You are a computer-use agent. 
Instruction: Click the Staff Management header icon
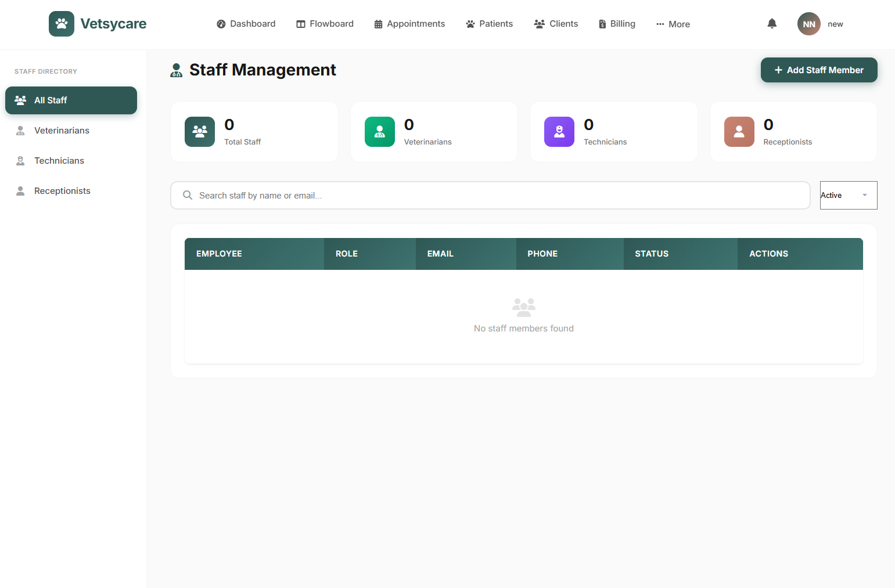(x=176, y=70)
